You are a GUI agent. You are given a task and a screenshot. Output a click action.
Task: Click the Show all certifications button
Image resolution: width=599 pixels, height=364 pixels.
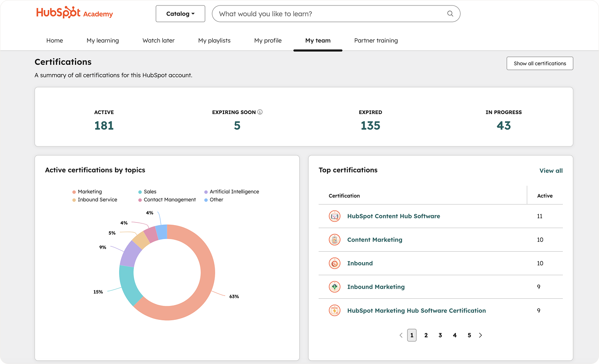point(540,63)
